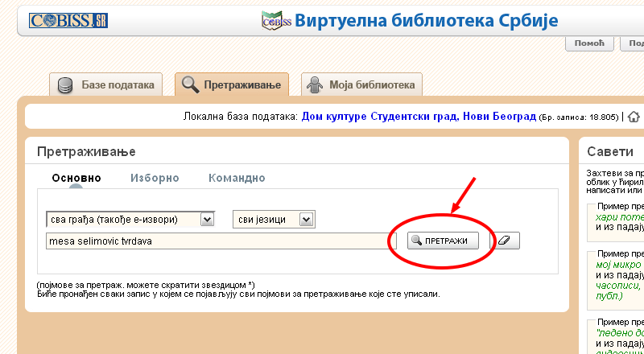Click the green 'мој микро' example text
Viewport: 644px width, 354px height.
(618, 264)
